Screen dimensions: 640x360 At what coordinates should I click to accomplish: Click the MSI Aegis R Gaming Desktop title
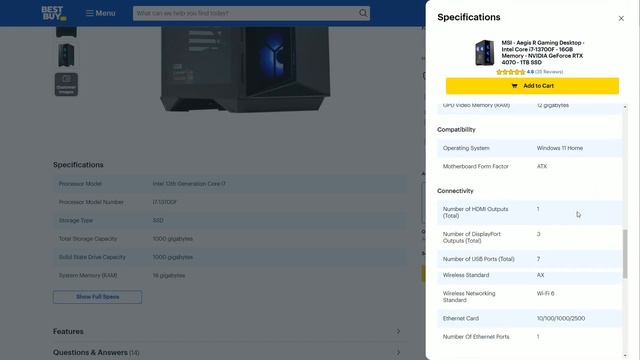pyautogui.click(x=542, y=52)
